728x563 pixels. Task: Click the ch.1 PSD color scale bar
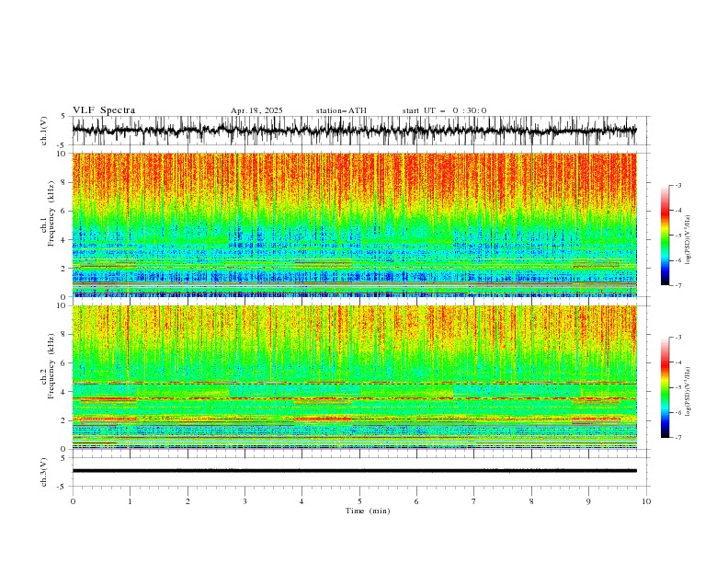pos(665,236)
